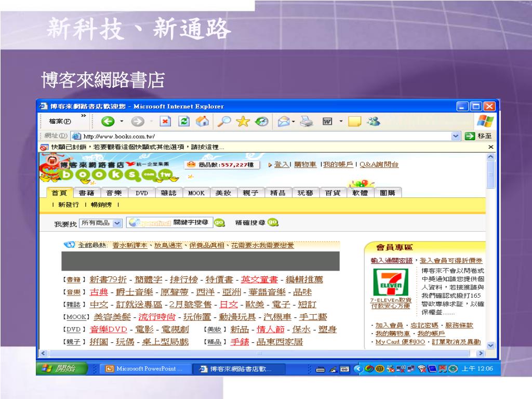Image resolution: width=532 pixels, height=399 pixels.
Task: Click the 新發行 sub-navigation link
Action: point(69,205)
